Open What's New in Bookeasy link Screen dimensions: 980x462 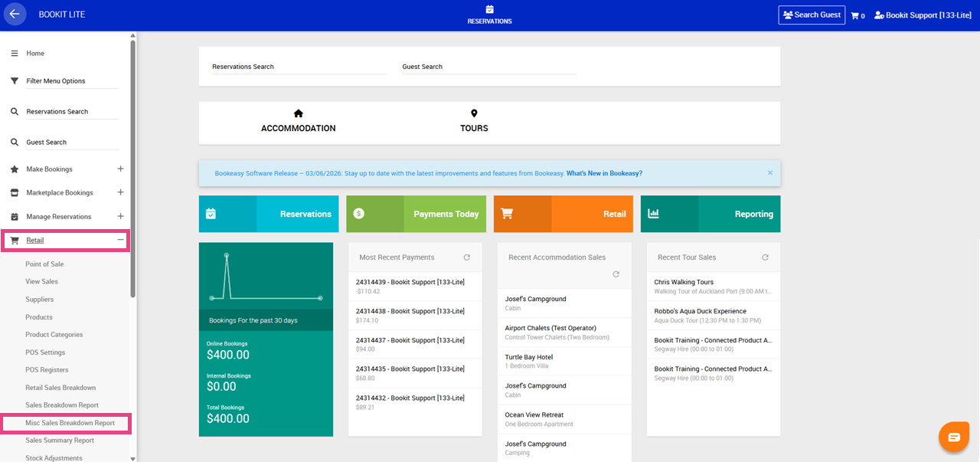(604, 174)
